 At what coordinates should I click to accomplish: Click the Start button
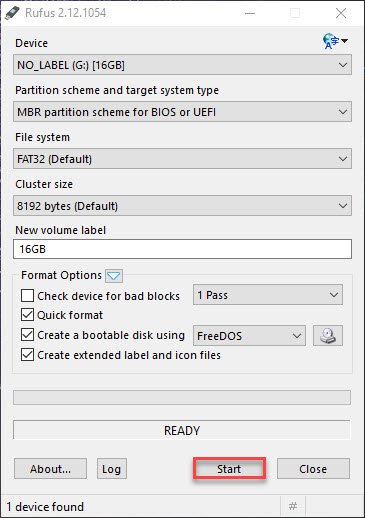pyautogui.click(x=229, y=469)
